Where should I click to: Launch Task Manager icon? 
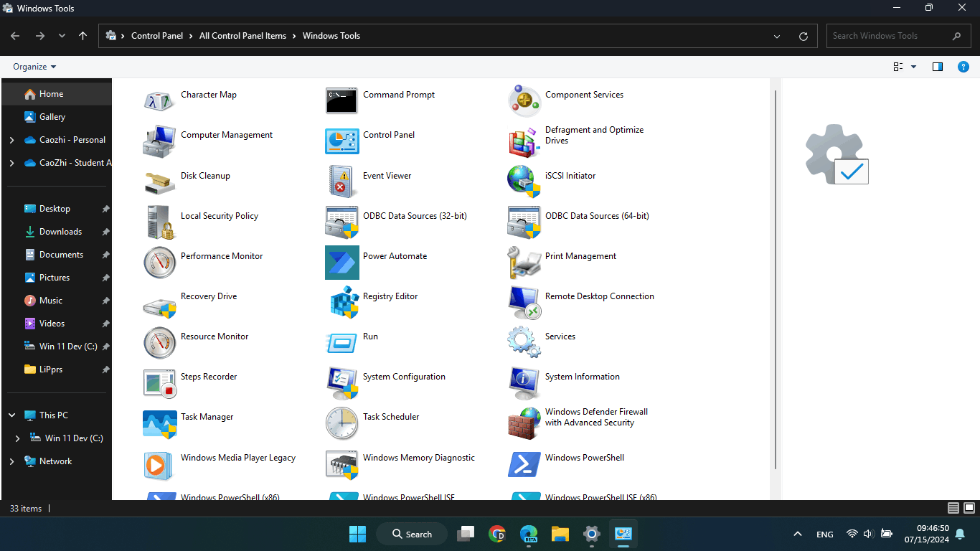(x=159, y=423)
